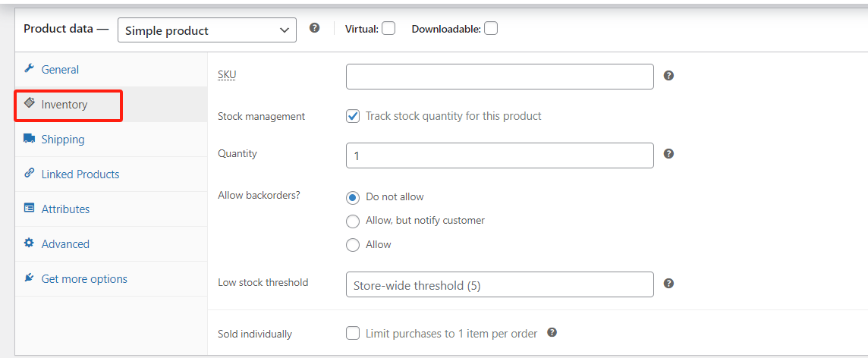Click the Advanced gear icon
Viewport: 868px width, 358px height.
point(30,243)
